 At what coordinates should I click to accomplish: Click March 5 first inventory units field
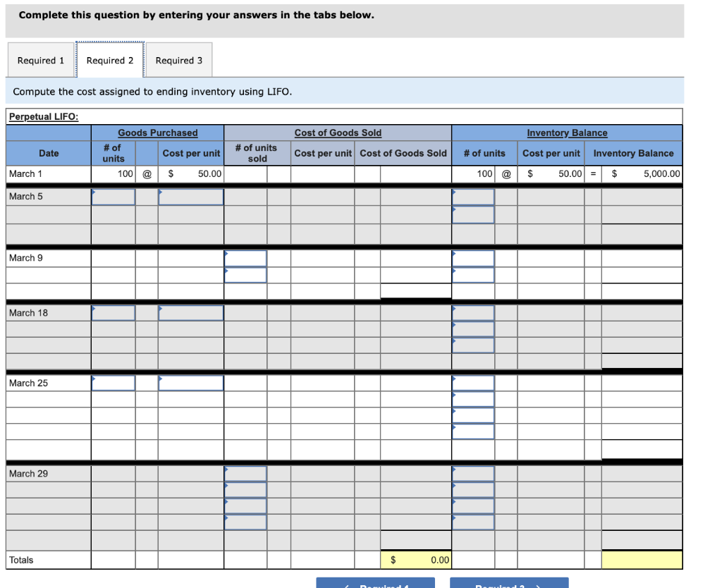473,197
